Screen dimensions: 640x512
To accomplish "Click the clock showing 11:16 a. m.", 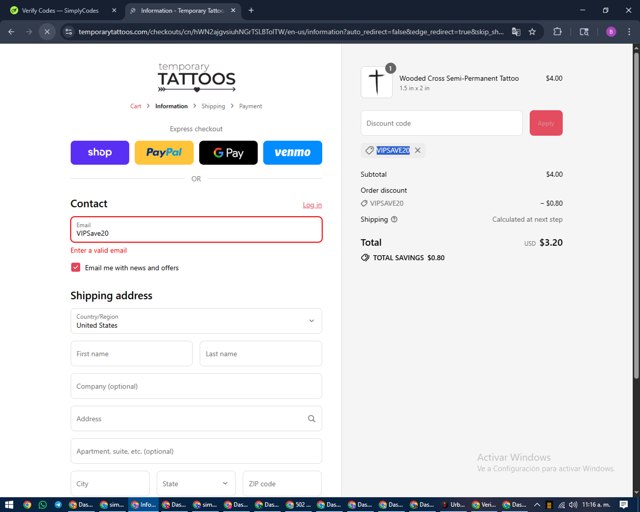I will point(596,505).
